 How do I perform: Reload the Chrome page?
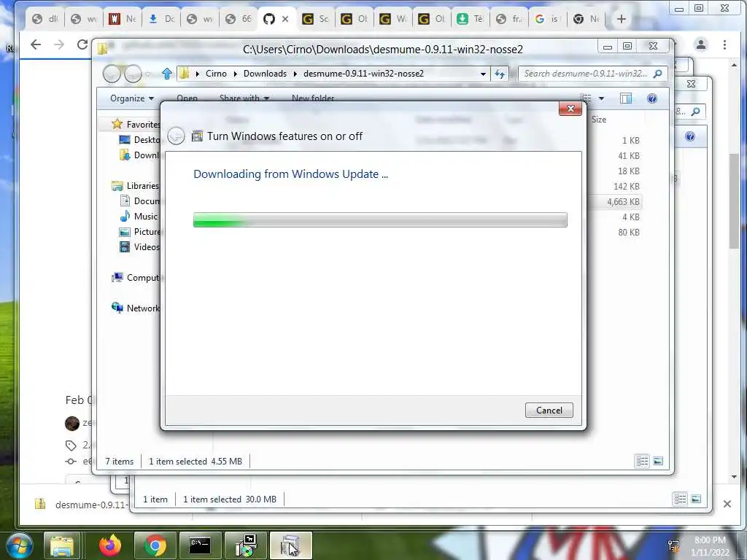pyautogui.click(x=82, y=44)
